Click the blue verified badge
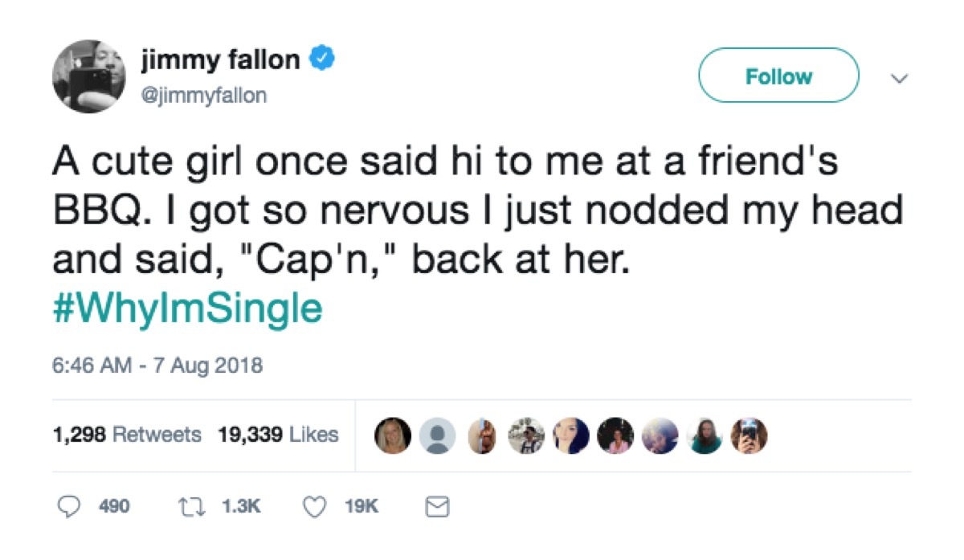Screen dimensions: 964x560 [x=322, y=60]
